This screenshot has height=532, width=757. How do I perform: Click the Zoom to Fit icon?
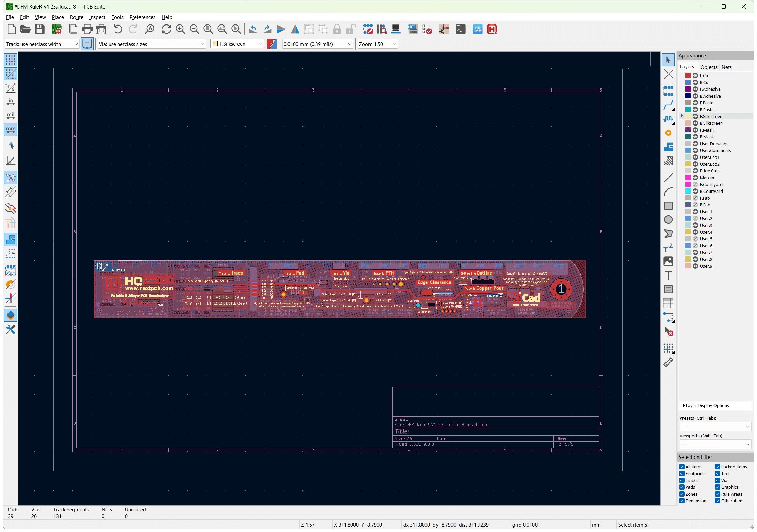[x=208, y=29]
